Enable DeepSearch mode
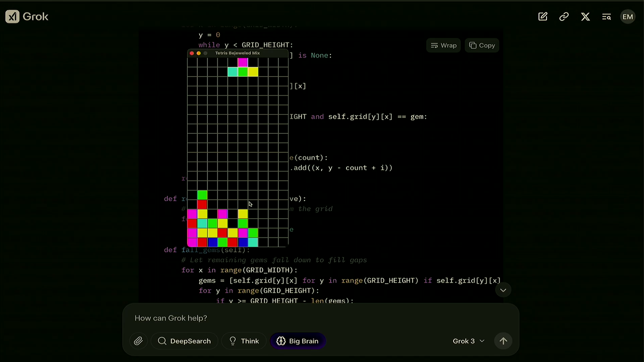Image resolution: width=644 pixels, height=362 pixels. click(184, 341)
